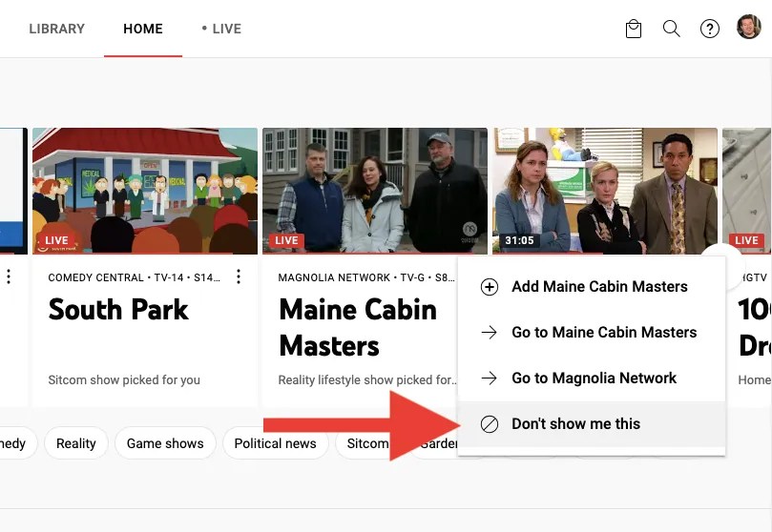The image size is (772, 532).
Task: Choose Add Maine Cabin Masters
Action: click(x=592, y=287)
